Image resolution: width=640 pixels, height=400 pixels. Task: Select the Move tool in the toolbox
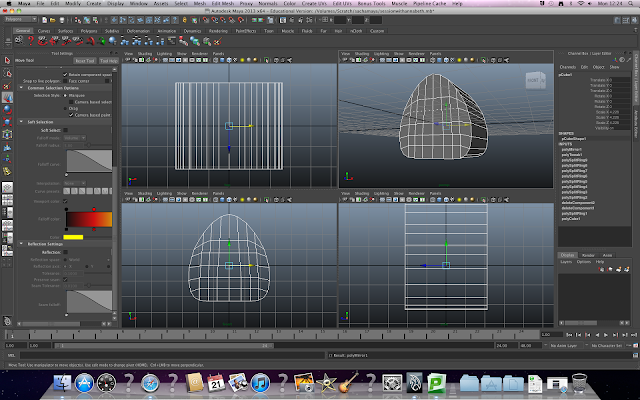pyautogui.click(x=7, y=98)
